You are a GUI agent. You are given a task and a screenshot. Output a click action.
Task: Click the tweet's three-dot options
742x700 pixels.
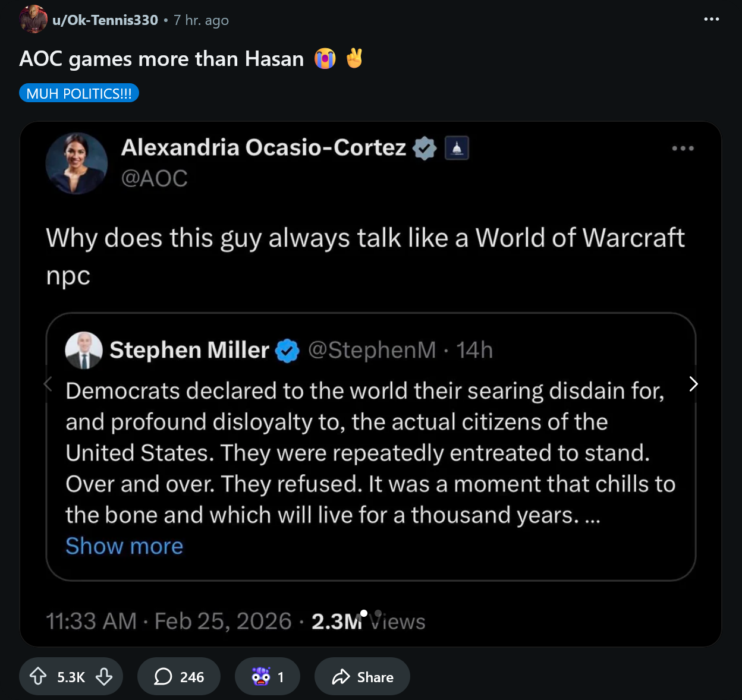[683, 149]
